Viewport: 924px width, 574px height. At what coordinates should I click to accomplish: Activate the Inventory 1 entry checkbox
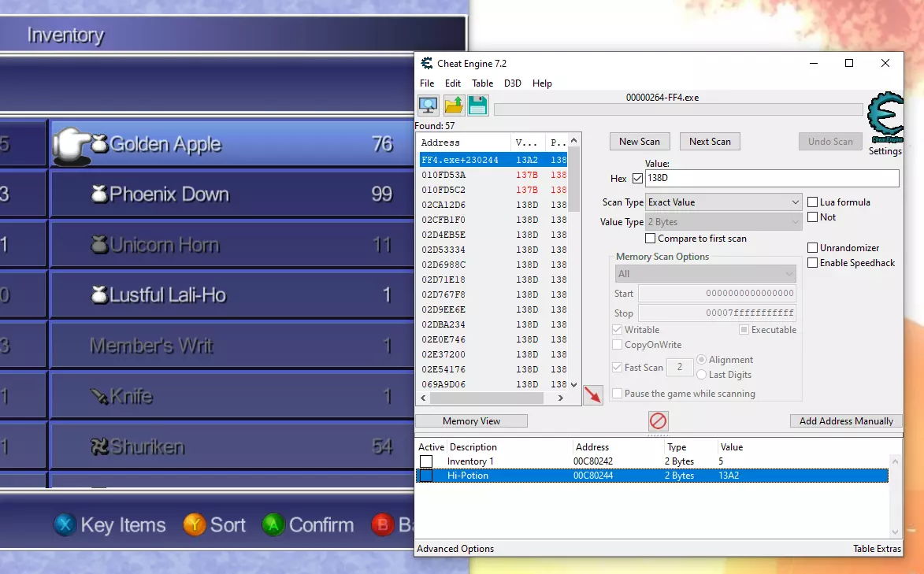(x=426, y=461)
